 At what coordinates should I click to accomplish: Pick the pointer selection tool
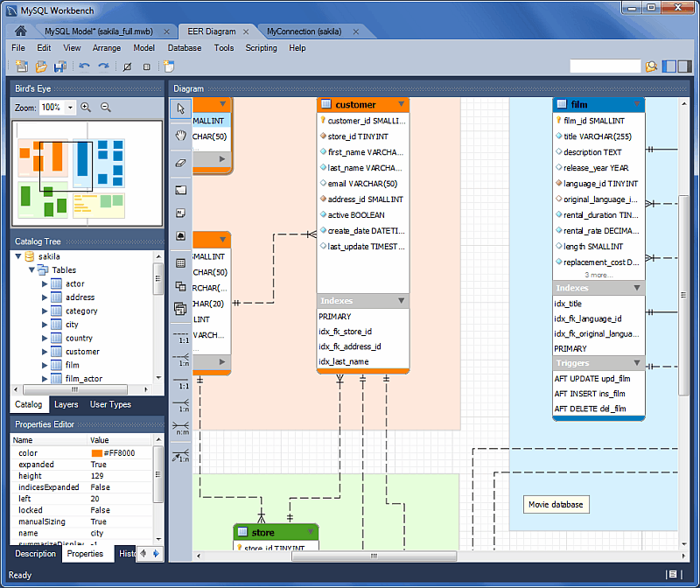coord(180,108)
